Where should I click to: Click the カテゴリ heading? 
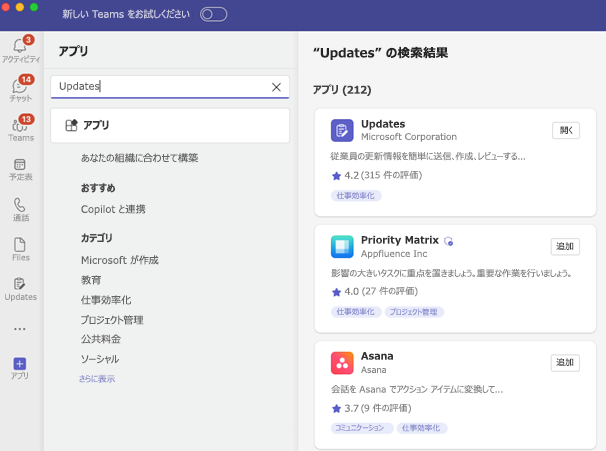pyautogui.click(x=97, y=238)
